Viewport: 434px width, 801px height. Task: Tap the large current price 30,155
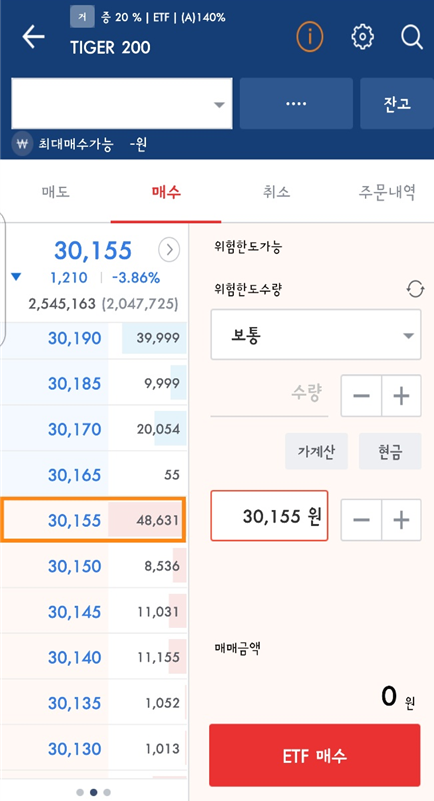coord(93,250)
